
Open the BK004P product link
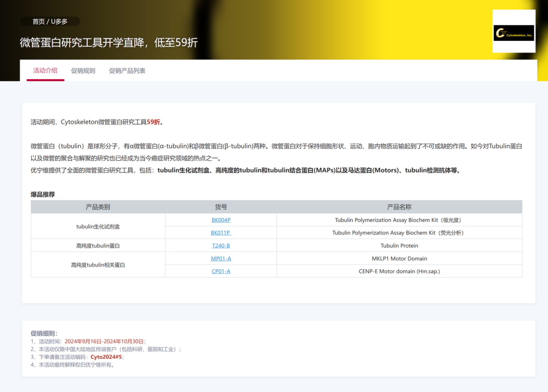coord(221,220)
